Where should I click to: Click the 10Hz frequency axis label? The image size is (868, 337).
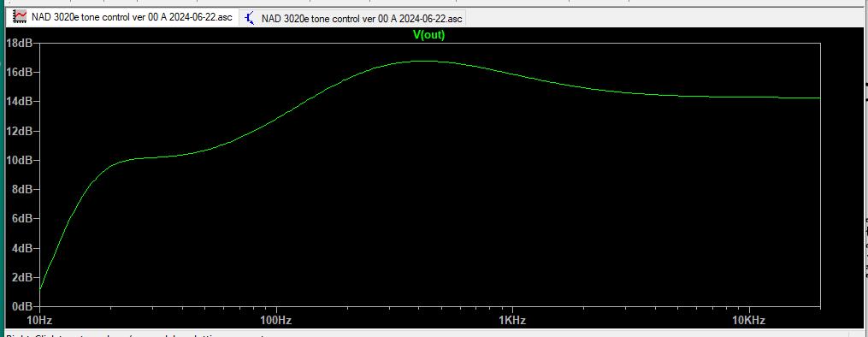pos(39,321)
